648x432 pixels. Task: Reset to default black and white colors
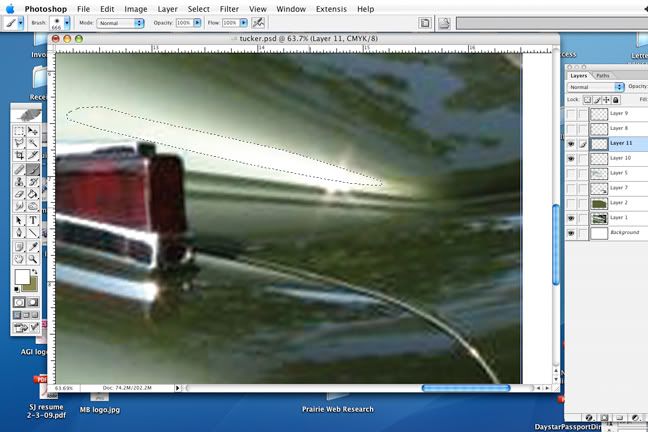tap(17, 289)
